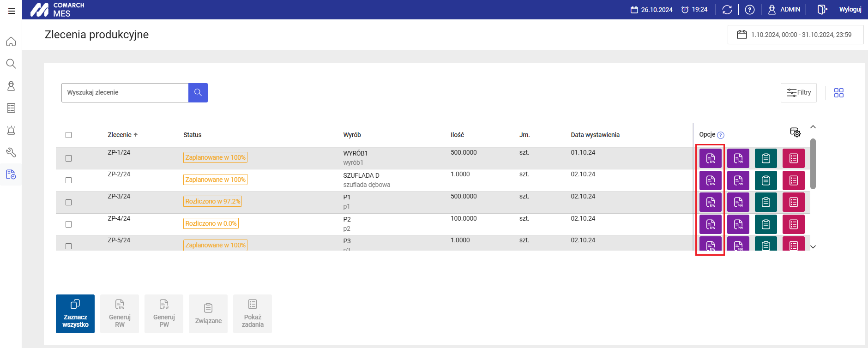Open the task list sidebar icon
The width and height of the screenshot is (868, 348).
click(11, 108)
